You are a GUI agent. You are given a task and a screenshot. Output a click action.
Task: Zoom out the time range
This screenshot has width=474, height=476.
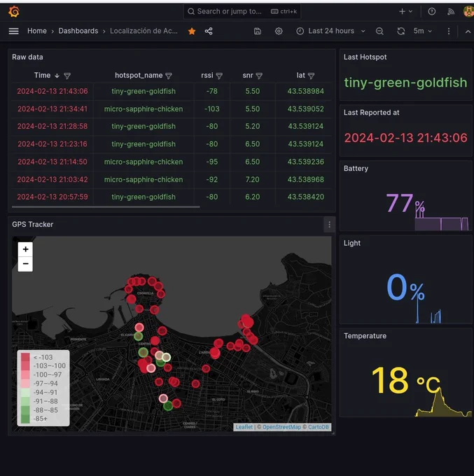(x=379, y=31)
